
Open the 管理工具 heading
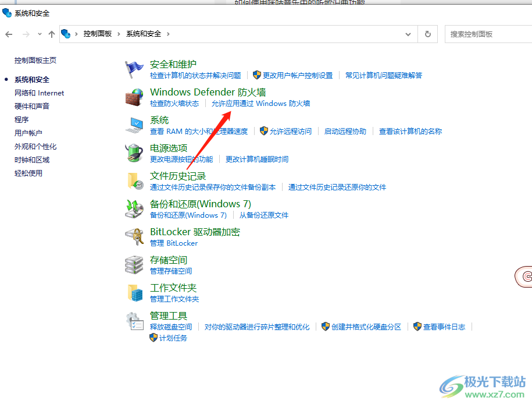coord(168,316)
